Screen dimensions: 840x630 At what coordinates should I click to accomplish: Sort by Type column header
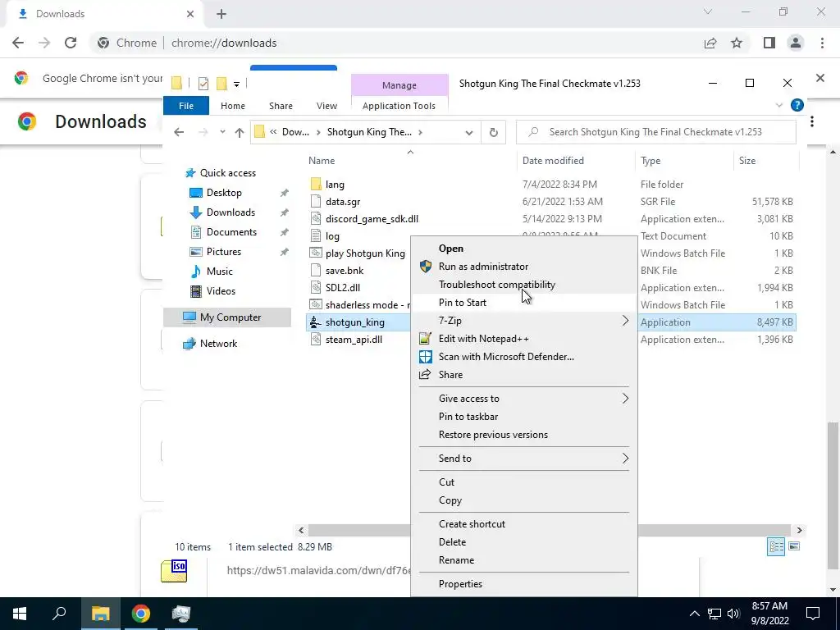(683, 161)
